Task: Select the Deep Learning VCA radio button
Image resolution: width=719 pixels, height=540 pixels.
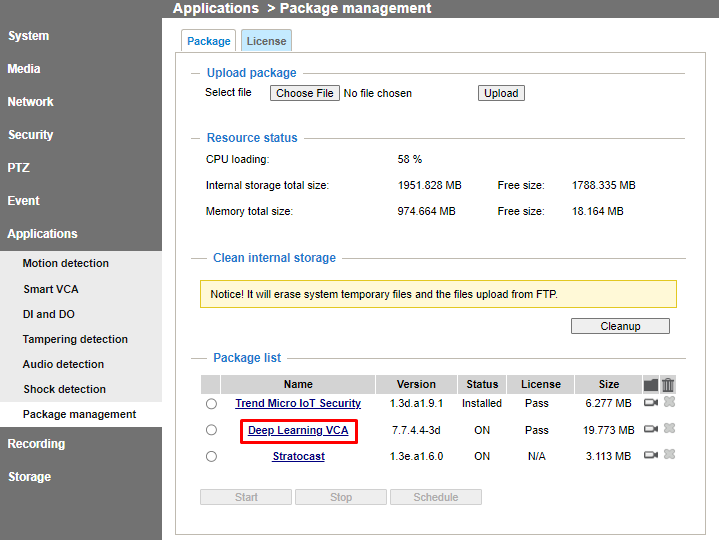Action: click(x=211, y=430)
